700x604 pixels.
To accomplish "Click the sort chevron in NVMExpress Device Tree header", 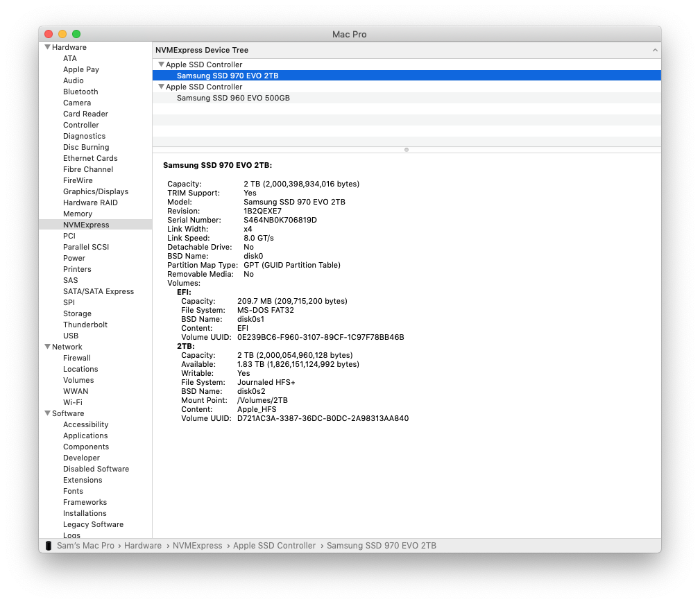I will (x=655, y=50).
